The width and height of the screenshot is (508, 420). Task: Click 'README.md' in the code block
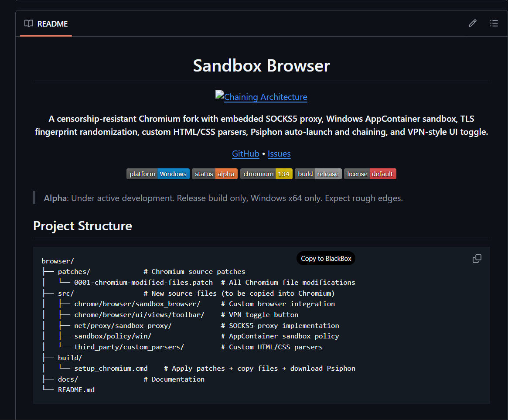[76, 390]
